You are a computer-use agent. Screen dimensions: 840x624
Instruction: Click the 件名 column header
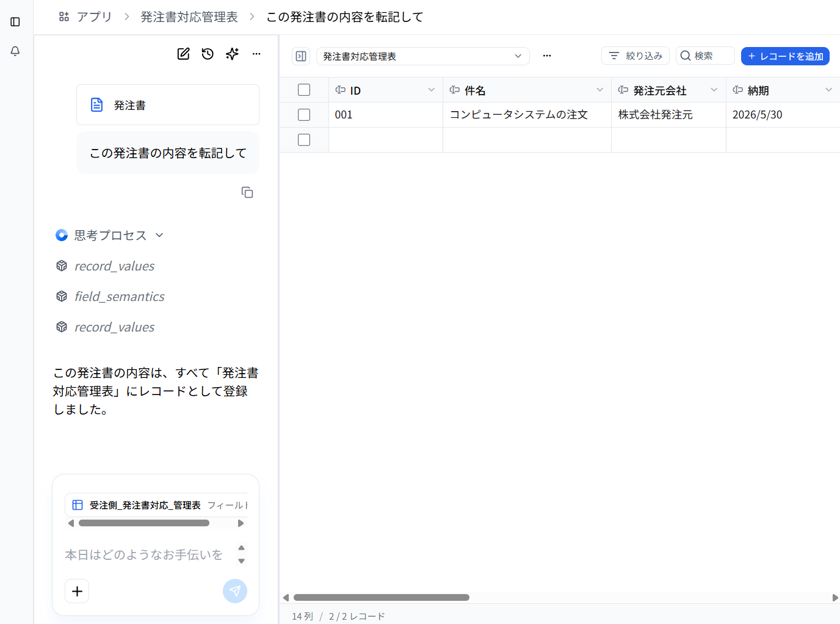(x=527, y=90)
